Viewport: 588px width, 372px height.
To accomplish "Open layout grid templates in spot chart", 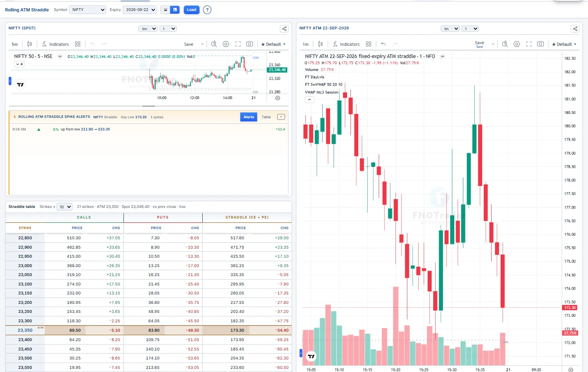I will point(78,44).
